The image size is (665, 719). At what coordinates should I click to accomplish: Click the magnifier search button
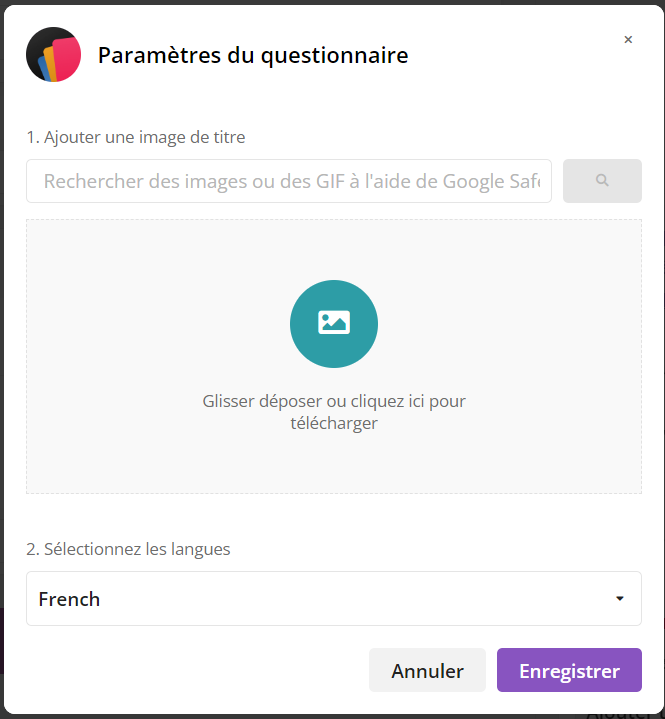(x=602, y=181)
